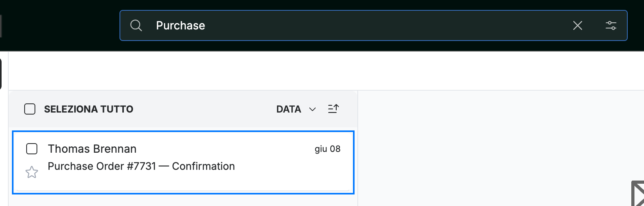Open Purchase Order #7731 — Confirmation subject
Viewport: 644px width, 206px height.
[141, 166]
